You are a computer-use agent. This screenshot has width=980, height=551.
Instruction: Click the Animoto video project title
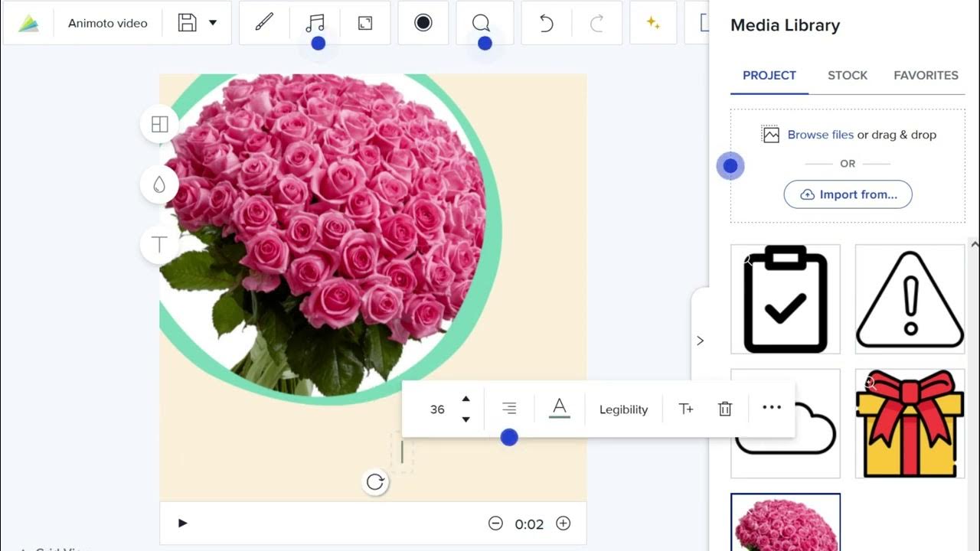(108, 23)
